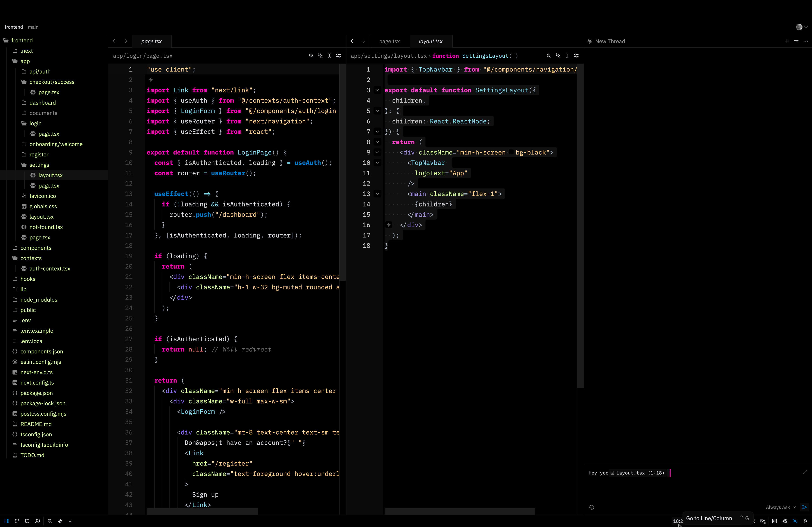Fold SettingsLayout function at line 3
This screenshot has width=812, height=527.
coord(377,90)
